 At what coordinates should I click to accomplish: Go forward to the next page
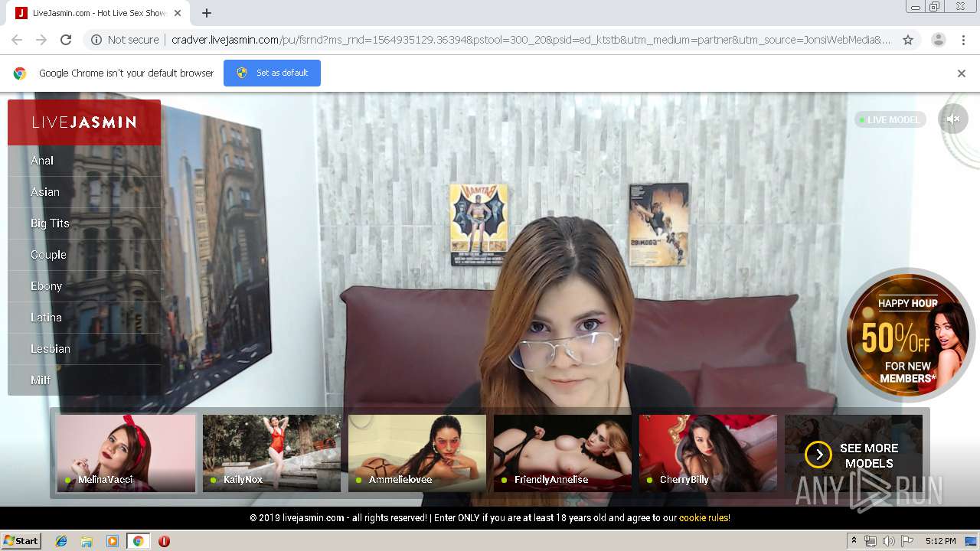41,40
